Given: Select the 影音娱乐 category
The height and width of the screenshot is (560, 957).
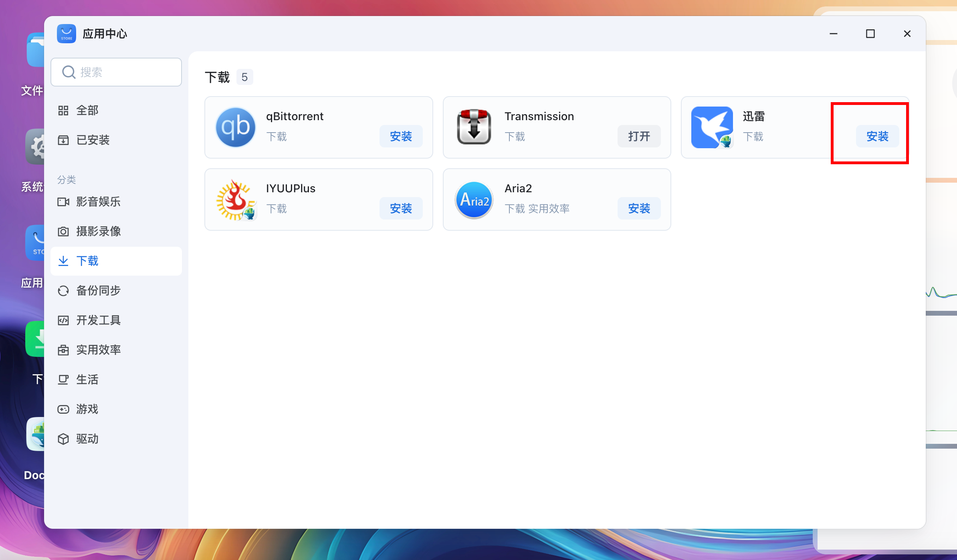Looking at the screenshot, I should tap(116, 202).
